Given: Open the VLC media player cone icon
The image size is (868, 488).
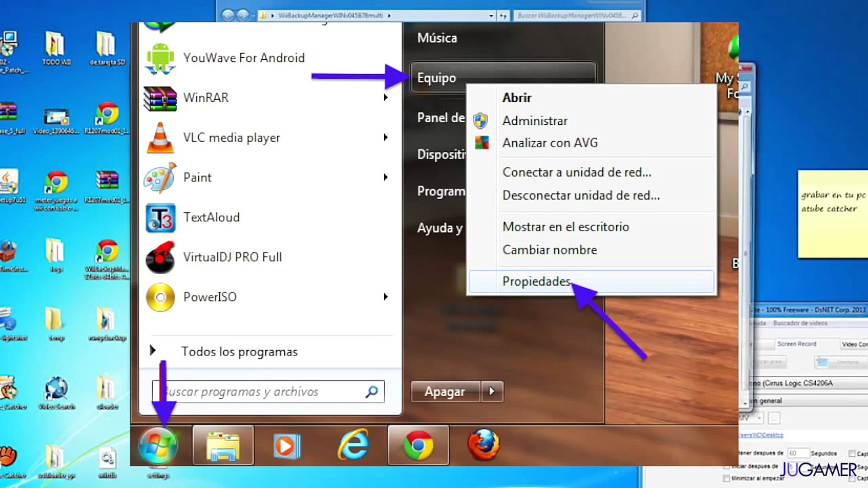Looking at the screenshot, I should [160, 138].
